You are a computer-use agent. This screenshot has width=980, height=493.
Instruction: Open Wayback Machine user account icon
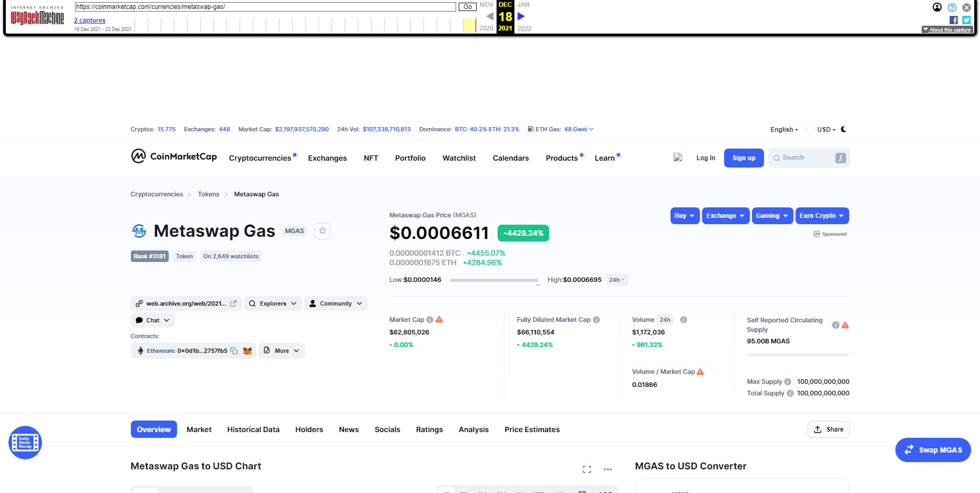tap(937, 7)
